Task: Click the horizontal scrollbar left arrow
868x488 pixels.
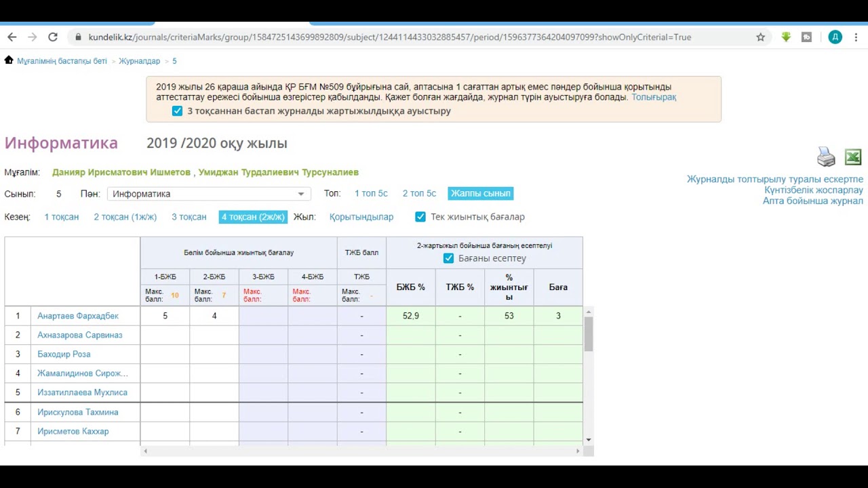Action: pyautogui.click(x=145, y=451)
